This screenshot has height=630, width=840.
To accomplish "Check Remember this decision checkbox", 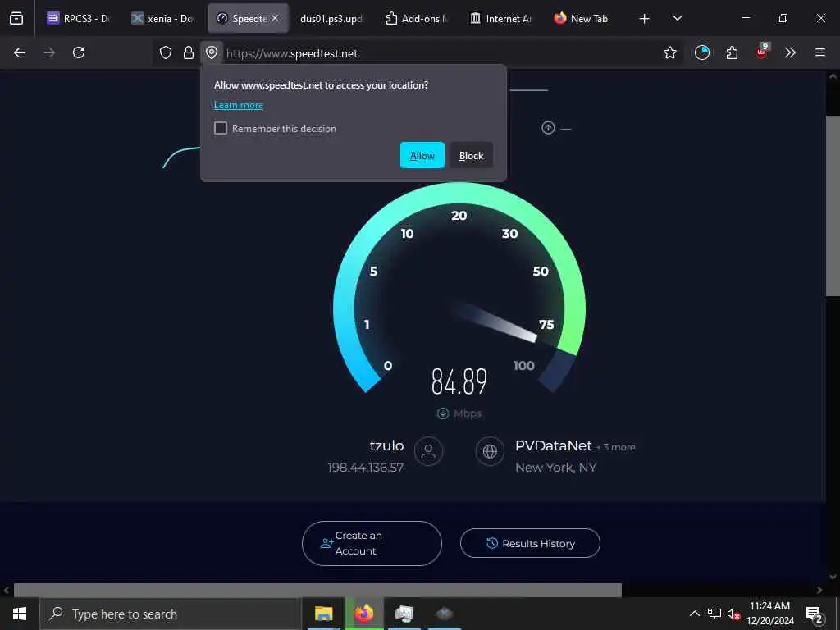I will [221, 128].
